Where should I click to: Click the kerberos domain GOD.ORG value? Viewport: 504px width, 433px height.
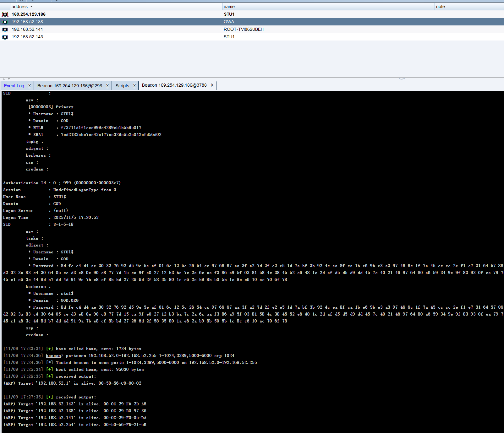click(69, 300)
